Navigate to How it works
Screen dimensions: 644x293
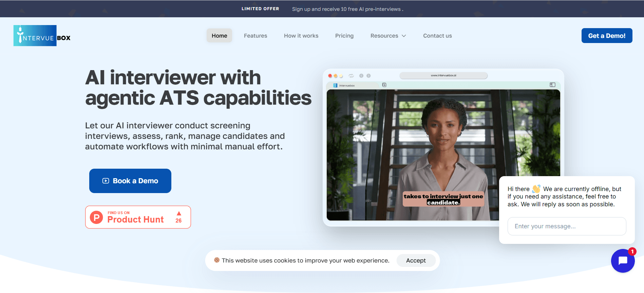pos(301,36)
